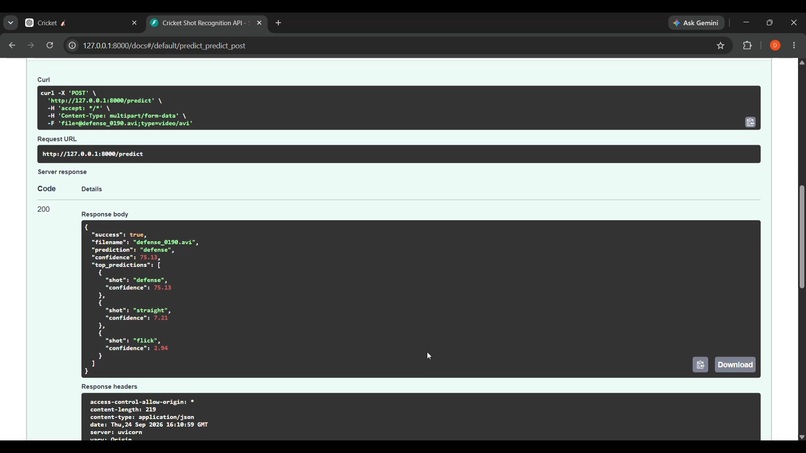Click the server: uvicorn header line
806x453 pixels.
116,432
